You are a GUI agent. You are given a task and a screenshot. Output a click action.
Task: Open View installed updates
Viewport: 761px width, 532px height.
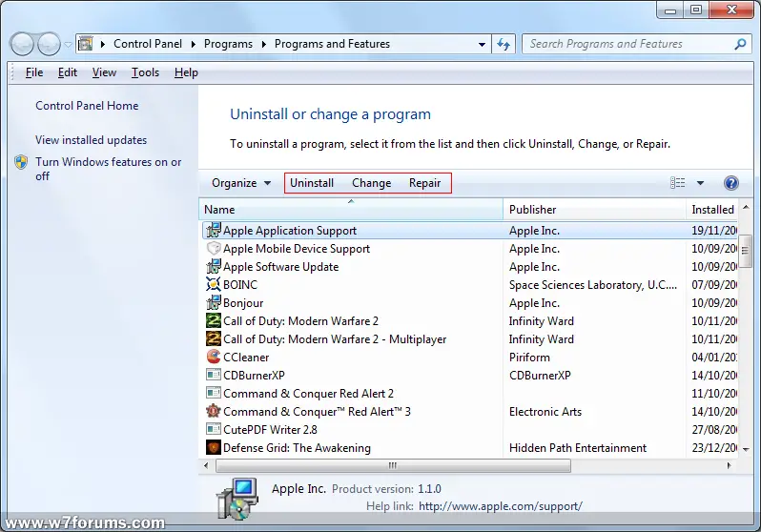point(91,140)
